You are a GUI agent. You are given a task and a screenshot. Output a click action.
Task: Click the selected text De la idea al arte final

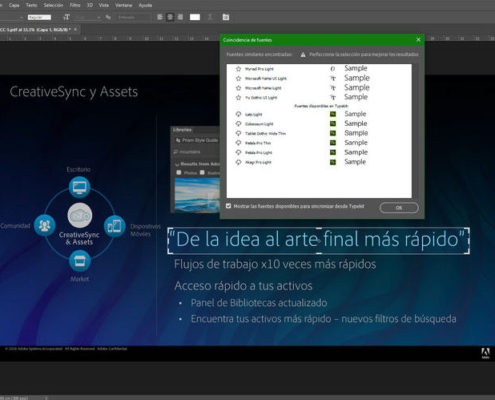[318, 240]
